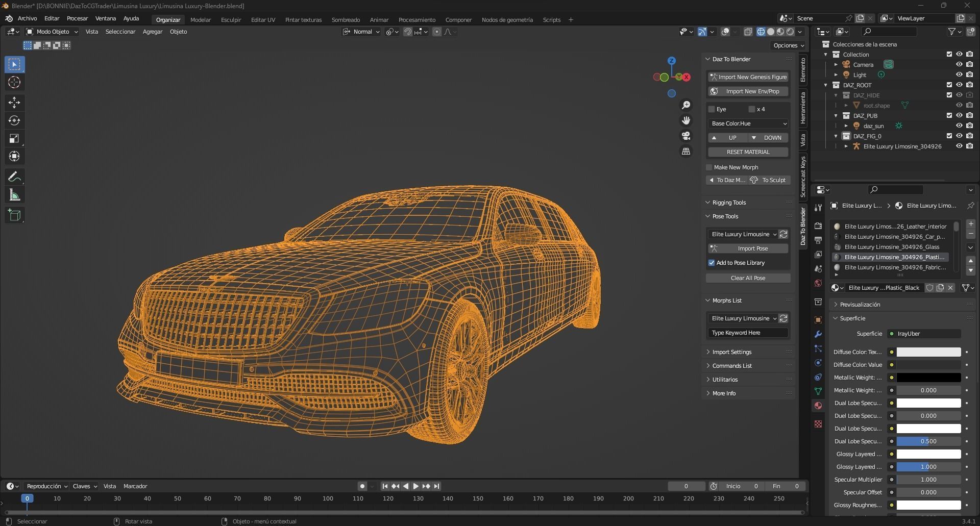
Task: Collapse the Rigging Tools panel
Action: tap(729, 203)
